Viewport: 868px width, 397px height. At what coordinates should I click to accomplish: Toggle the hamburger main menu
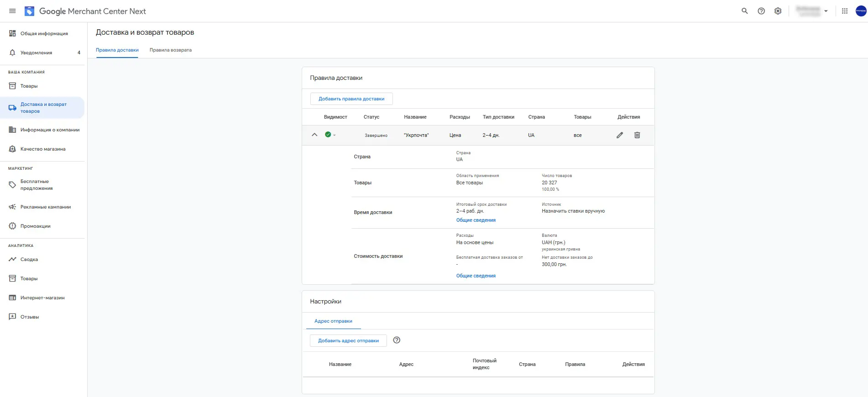point(12,11)
